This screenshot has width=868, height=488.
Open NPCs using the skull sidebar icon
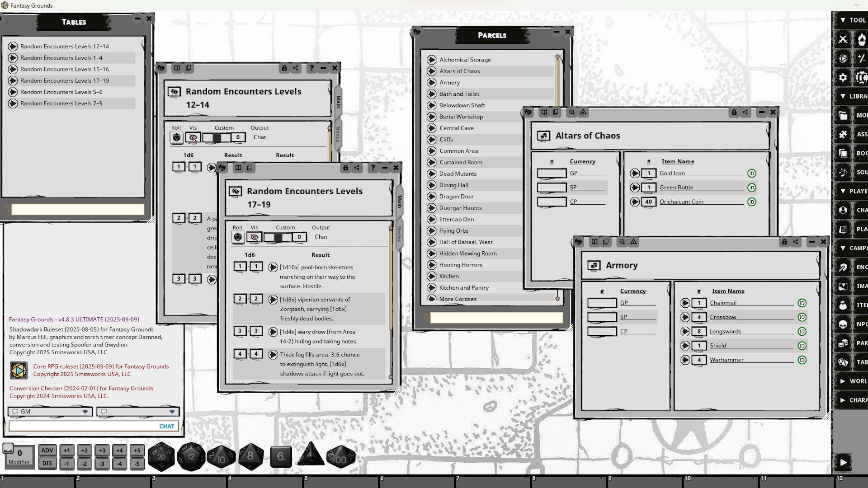point(843,324)
